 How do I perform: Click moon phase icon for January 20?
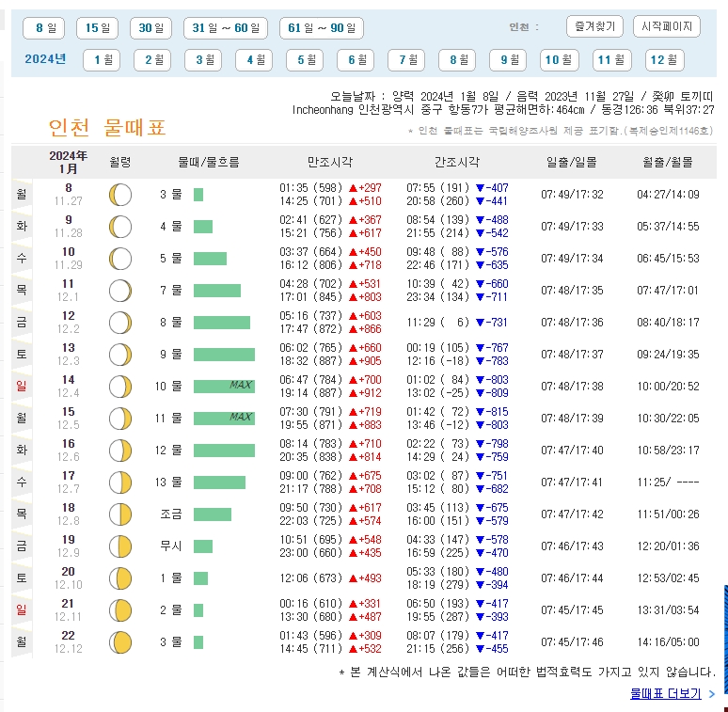tap(120, 578)
